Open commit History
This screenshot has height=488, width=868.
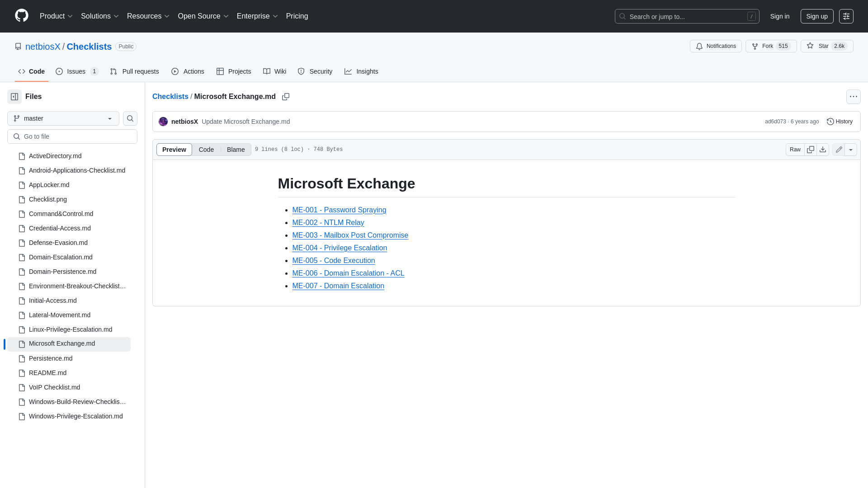pos(840,122)
